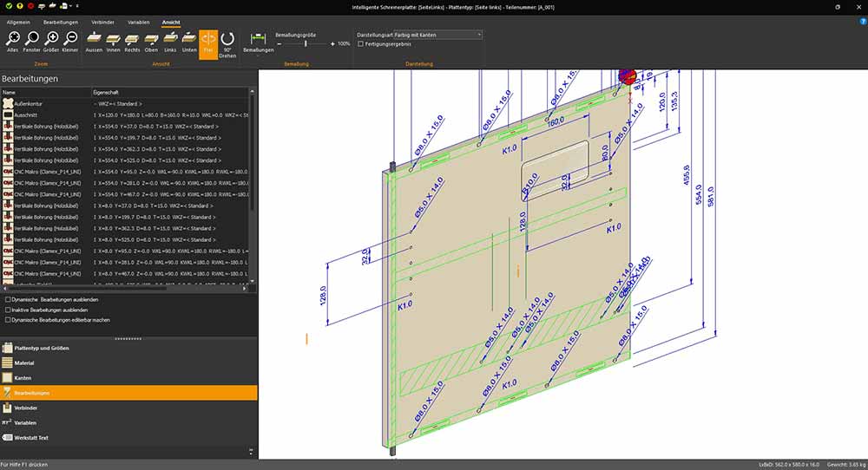Open Plattentyp und Größen section

click(x=128, y=348)
